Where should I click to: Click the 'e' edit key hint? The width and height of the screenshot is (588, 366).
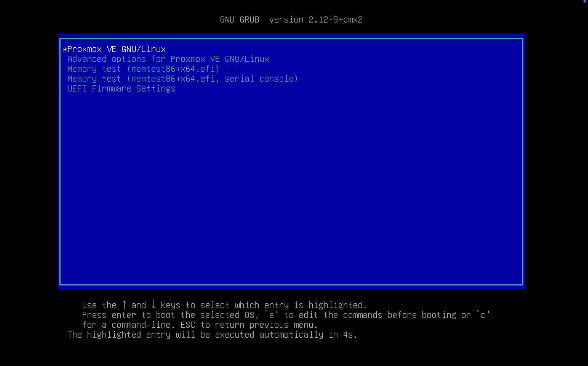[272, 315]
